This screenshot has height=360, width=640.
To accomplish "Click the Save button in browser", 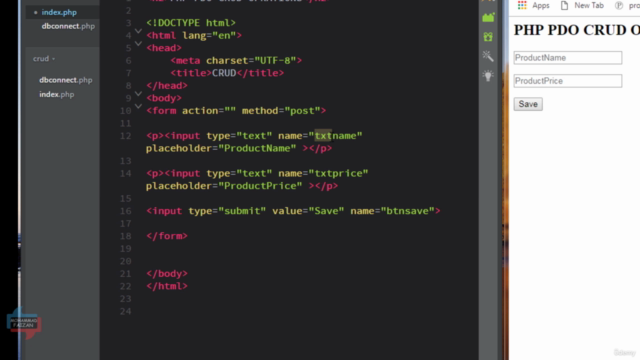I will 528,104.
